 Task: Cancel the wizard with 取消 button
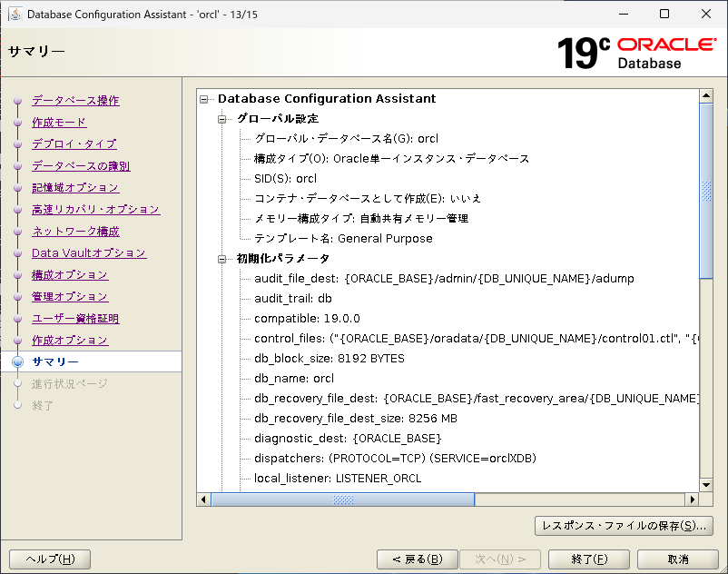tap(678, 559)
